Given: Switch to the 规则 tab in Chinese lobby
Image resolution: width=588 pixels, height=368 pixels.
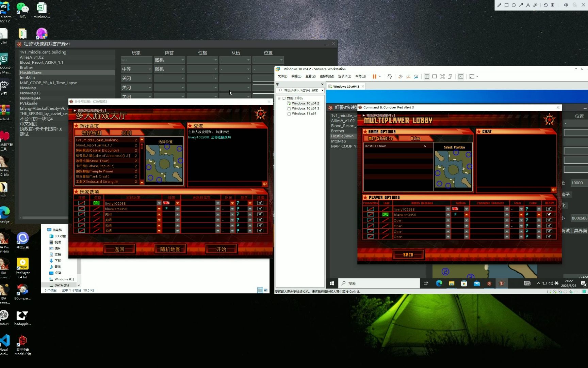Looking at the screenshot, I should 126,133.
